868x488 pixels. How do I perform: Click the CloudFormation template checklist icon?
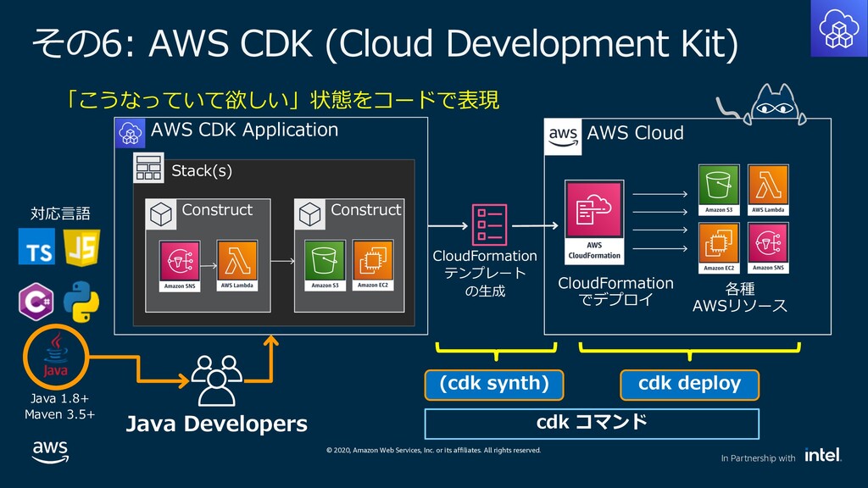click(489, 225)
